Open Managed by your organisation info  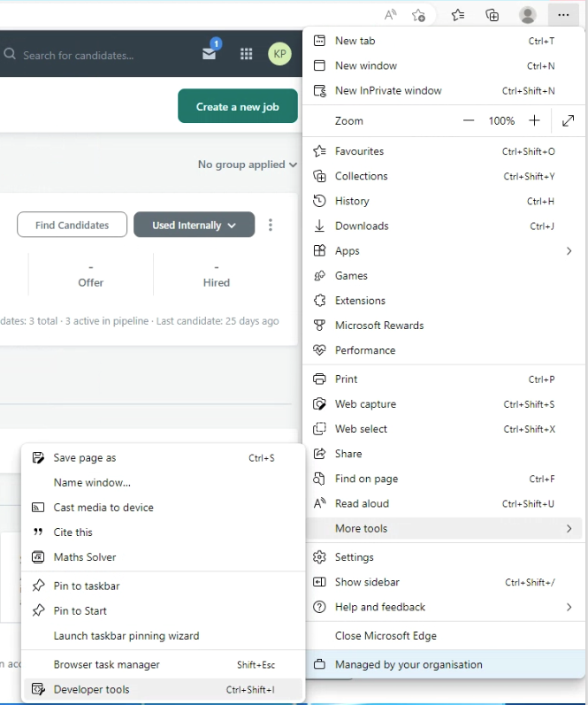tap(444, 664)
